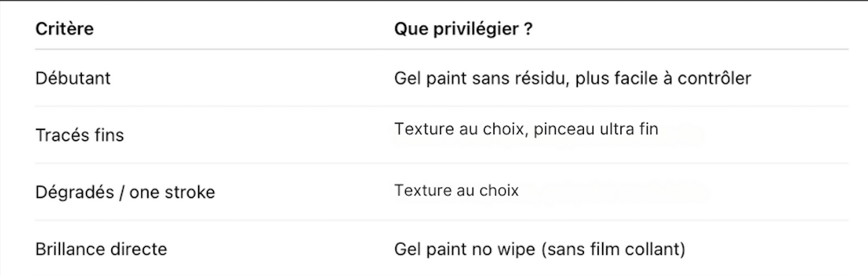Click the words "pinceau ultra fin"
The width and height of the screenshot is (868, 276).
596,129
